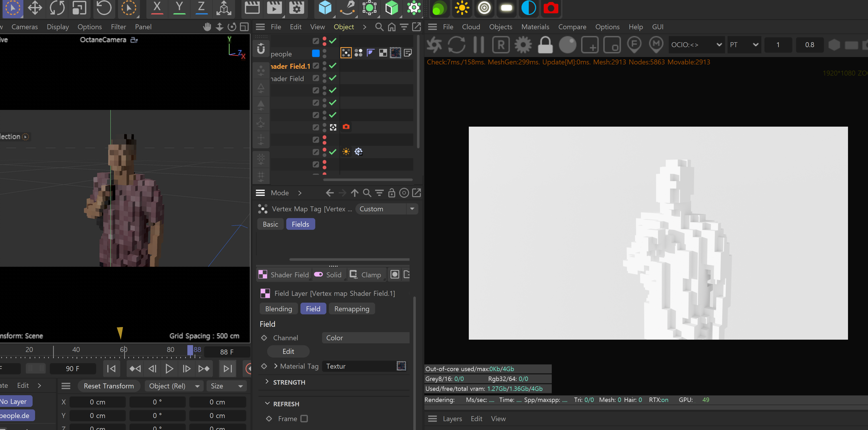Expand Material Tag parameter

[x=276, y=366]
